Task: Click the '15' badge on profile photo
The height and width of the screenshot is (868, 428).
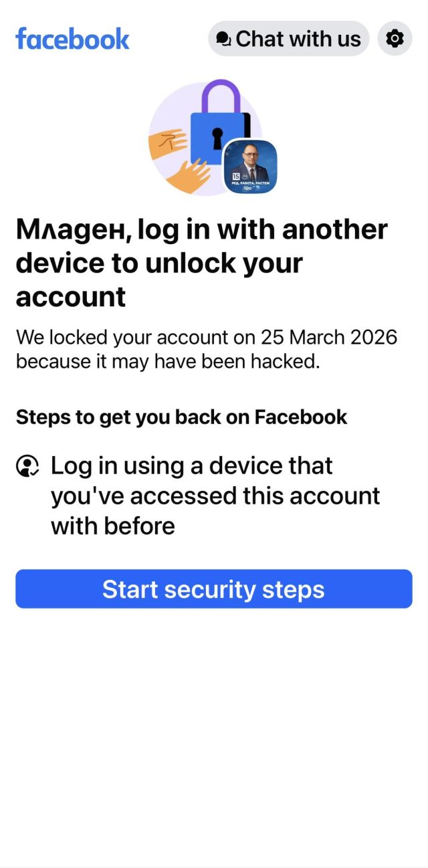Action: pos(236,177)
